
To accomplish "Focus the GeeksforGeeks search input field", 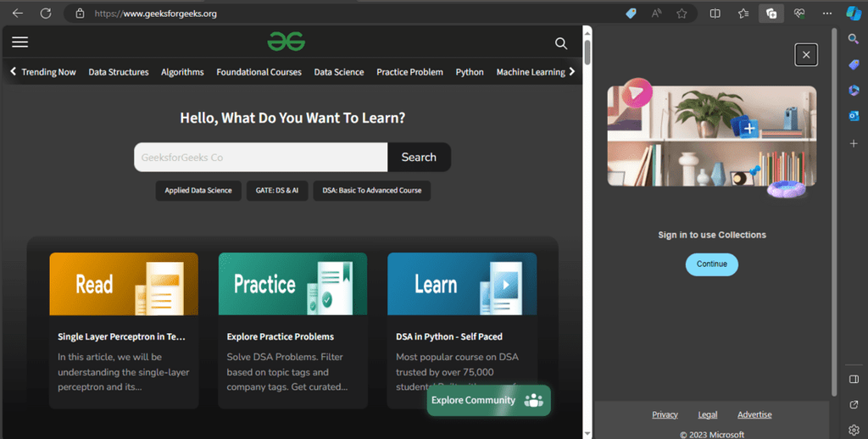I will (261, 158).
